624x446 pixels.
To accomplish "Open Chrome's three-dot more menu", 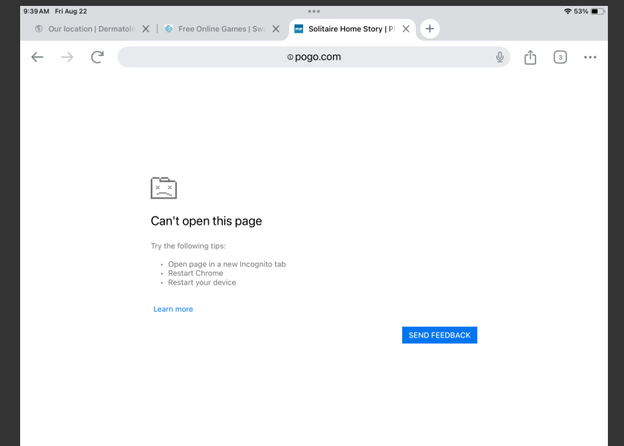I will point(590,57).
